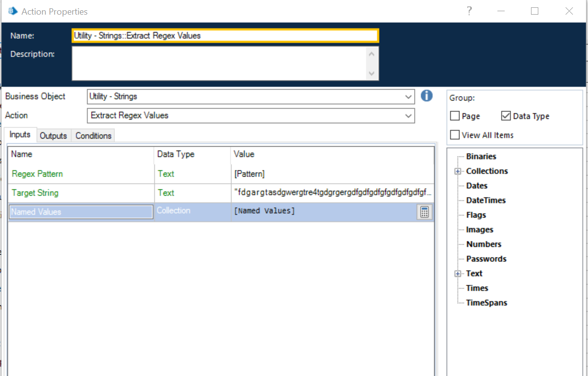The image size is (588, 376).
Task: Expand the Text tree node
Action: point(457,273)
